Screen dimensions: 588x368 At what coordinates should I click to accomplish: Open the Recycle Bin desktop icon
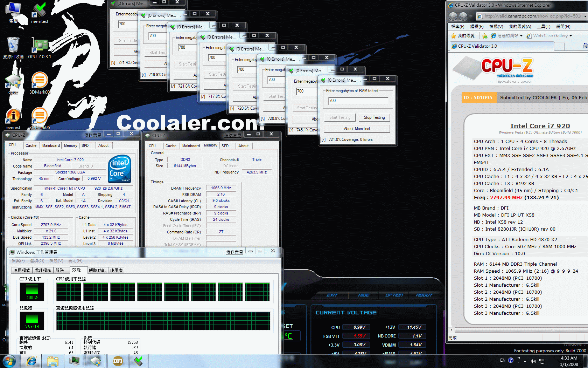13,47
